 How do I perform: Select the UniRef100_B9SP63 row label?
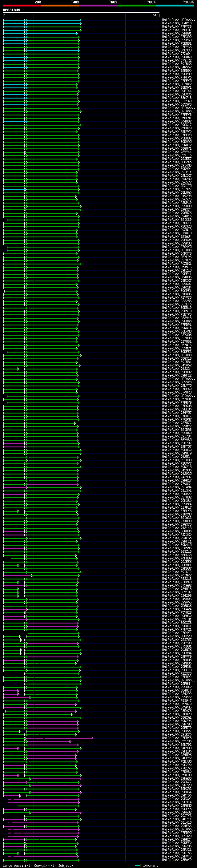click(x=177, y=40)
